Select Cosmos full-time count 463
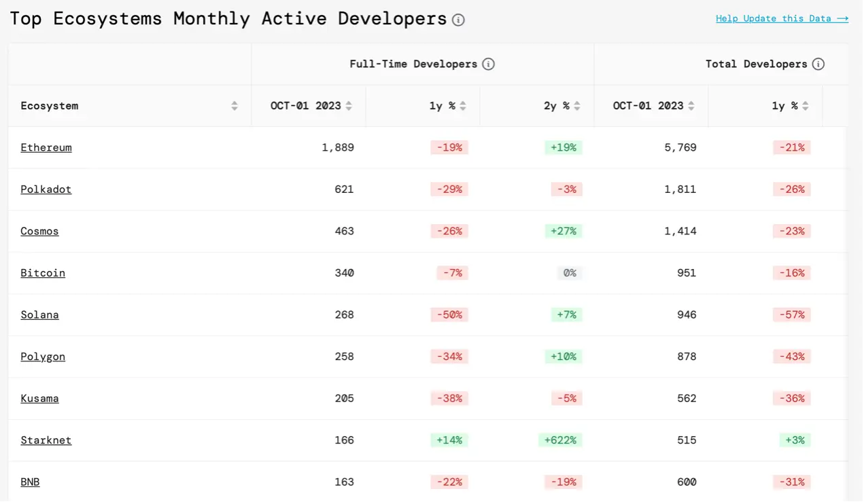The image size is (866, 504). point(344,231)
